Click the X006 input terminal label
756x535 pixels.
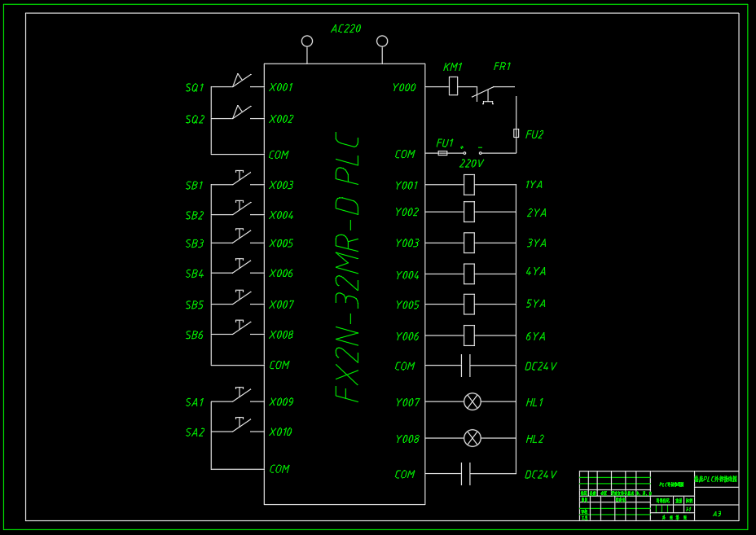pyautogui.click(x=281, y=274)
